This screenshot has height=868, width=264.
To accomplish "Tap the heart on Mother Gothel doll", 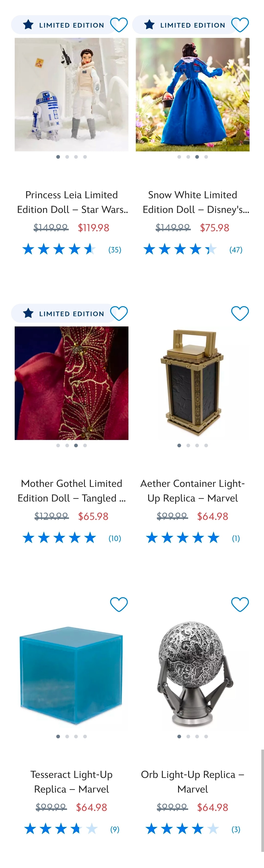I will coord(119,313).
